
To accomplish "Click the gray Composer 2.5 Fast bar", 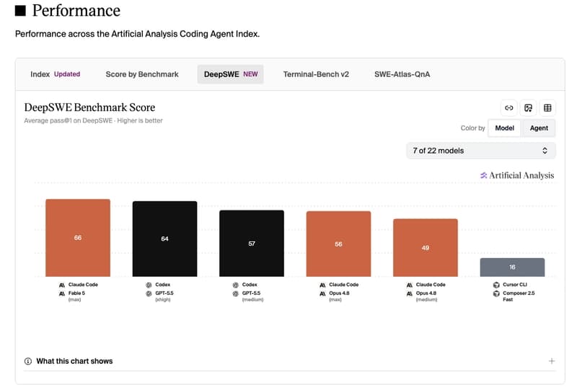I will 512,267.
